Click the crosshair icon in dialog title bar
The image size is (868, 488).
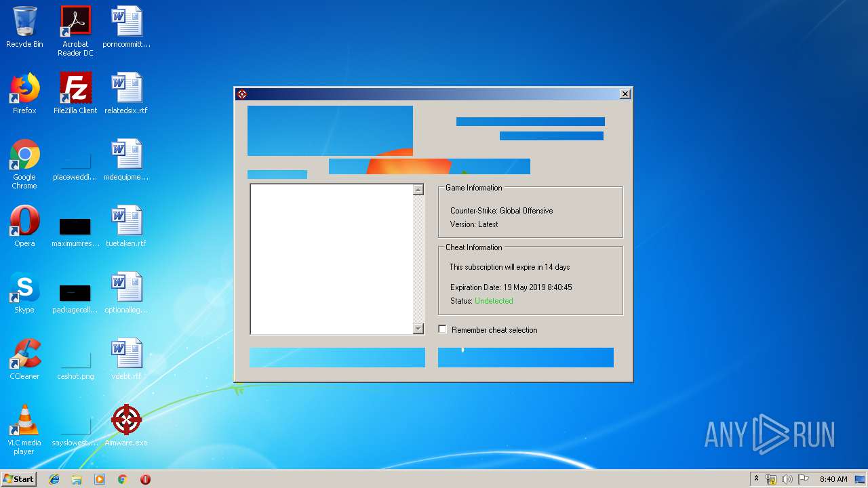242,94
